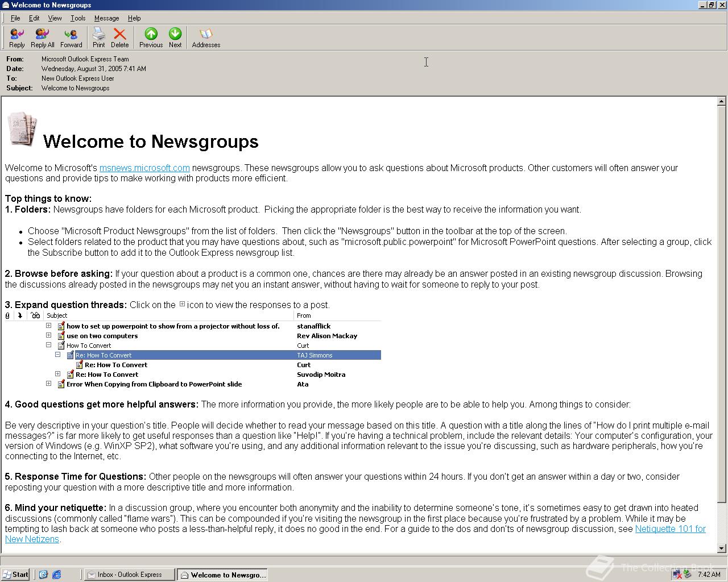Click the '1. Folders:' bold heading
The width and height of the screenshot is (728, 582).
(x=28, y=209)
